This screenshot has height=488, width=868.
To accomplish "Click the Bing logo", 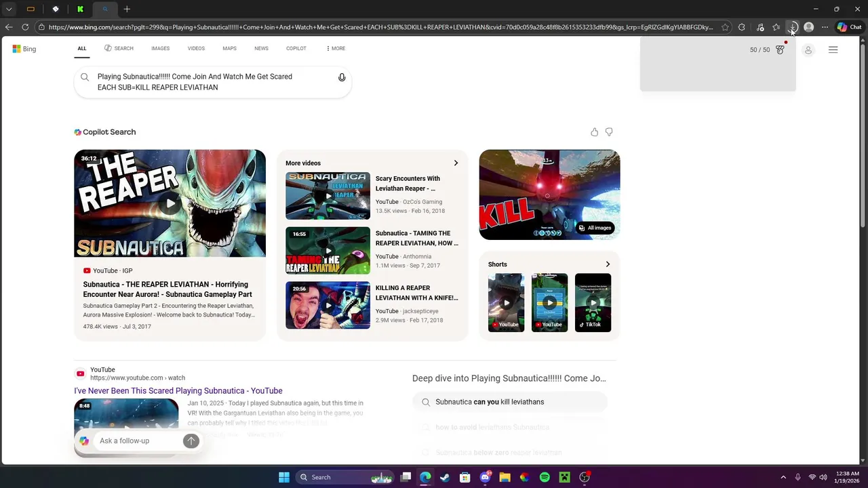I will coord(24,49).
